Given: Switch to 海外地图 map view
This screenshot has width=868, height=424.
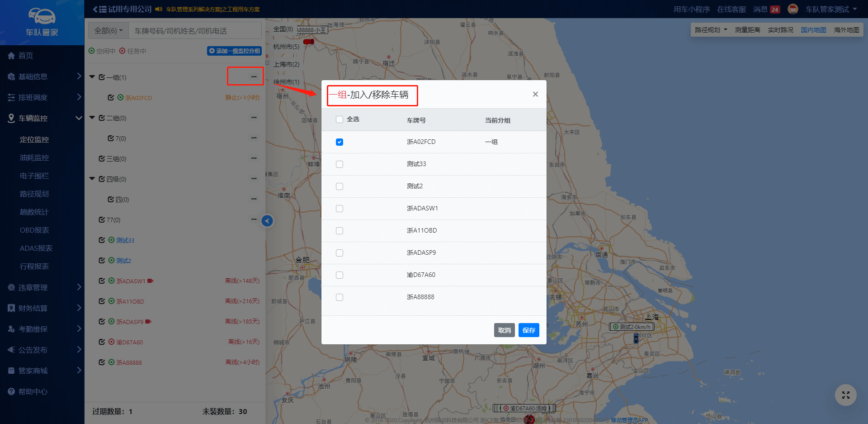Looking at the screenshot, I should pos(846,30).
